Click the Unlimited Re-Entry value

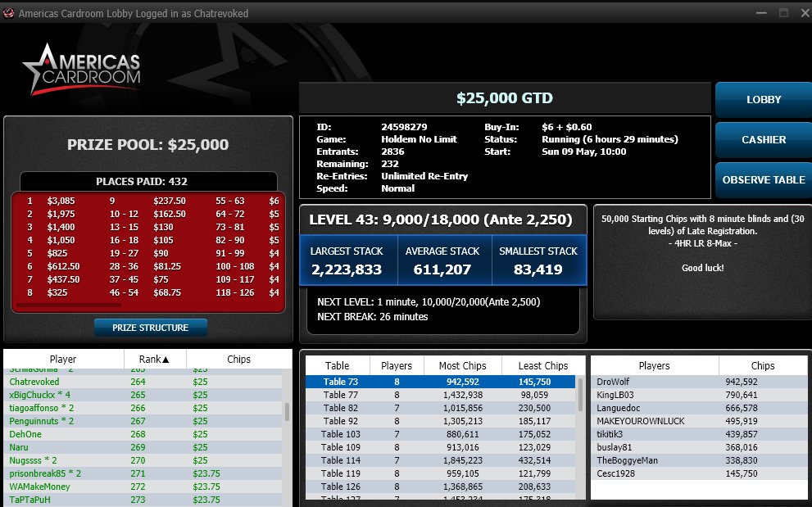(x=424, y=176)
